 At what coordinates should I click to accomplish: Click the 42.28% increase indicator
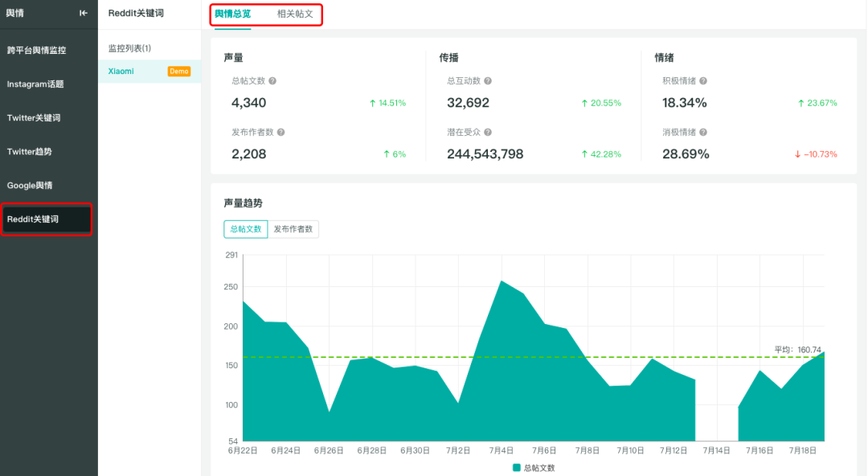tap(601, 154)
